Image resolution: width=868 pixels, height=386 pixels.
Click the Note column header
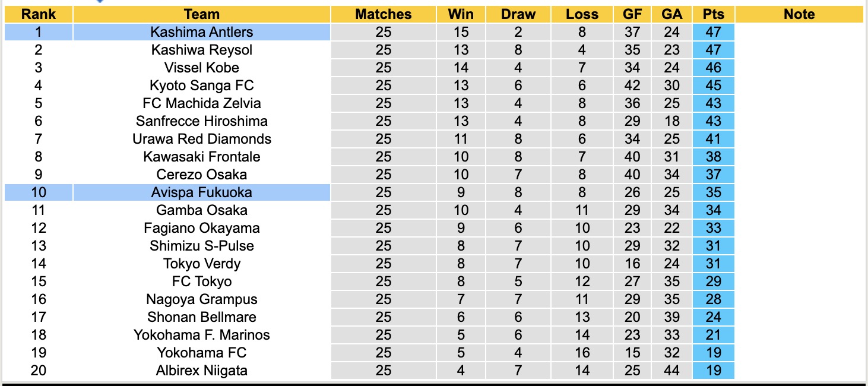coord(799,14)
